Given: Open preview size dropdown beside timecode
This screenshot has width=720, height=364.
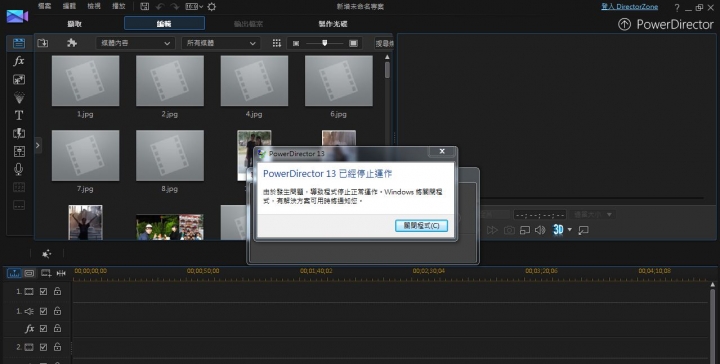Looking at the screenshot, I should click(592, 214).
